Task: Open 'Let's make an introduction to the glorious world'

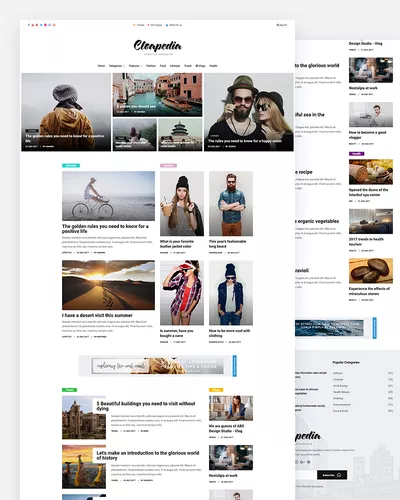Action: (x=148, y=455)
